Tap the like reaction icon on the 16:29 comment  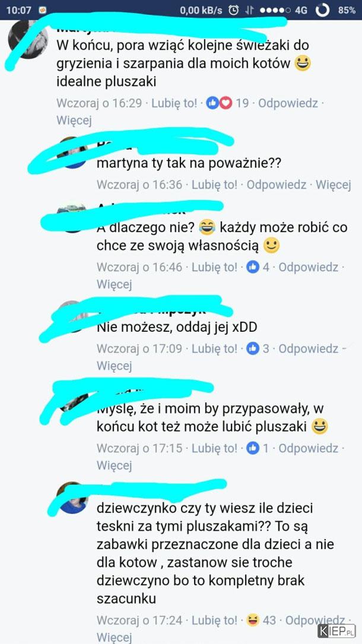tap(214, 103)
